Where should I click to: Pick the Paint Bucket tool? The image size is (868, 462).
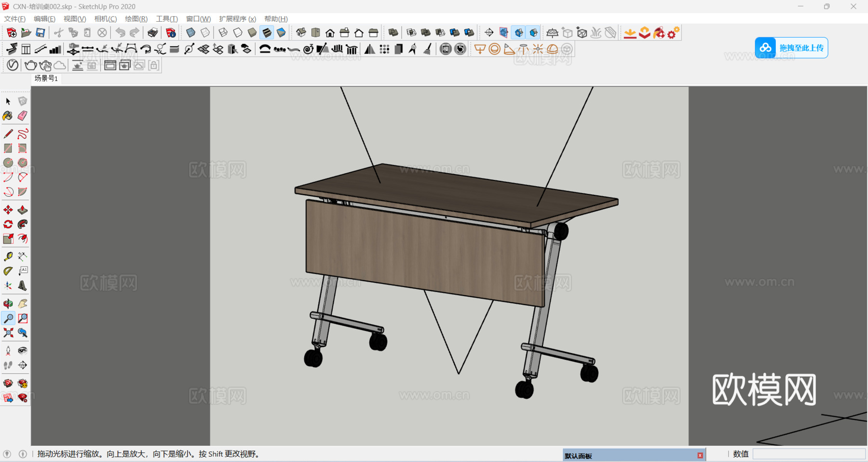[x=8, y=116]
